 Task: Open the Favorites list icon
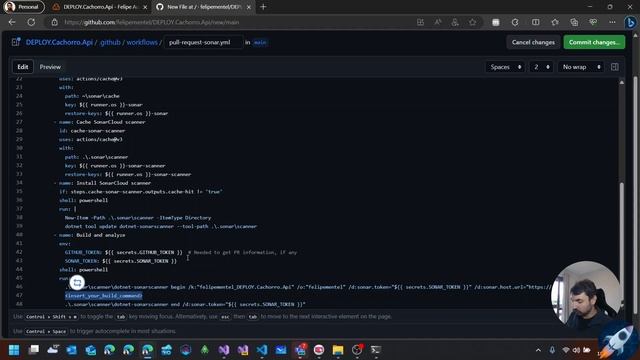pyautogui.click(x=555, y=22)
